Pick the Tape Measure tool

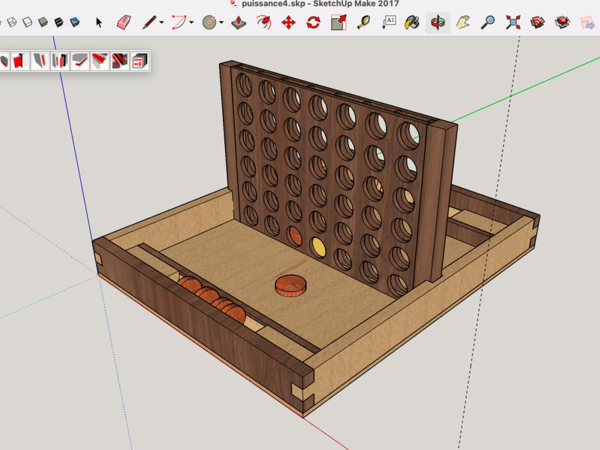pyautogui.click(x=363, y=21)
